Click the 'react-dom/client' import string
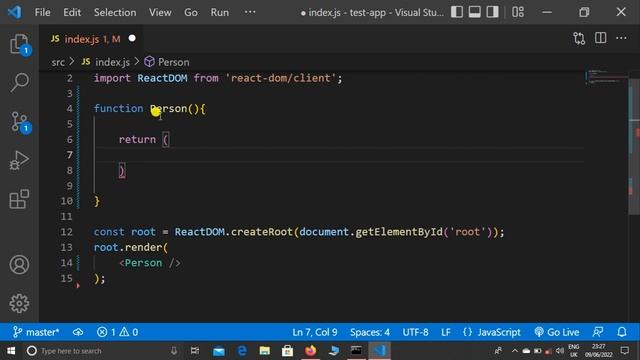 [280, 78]
